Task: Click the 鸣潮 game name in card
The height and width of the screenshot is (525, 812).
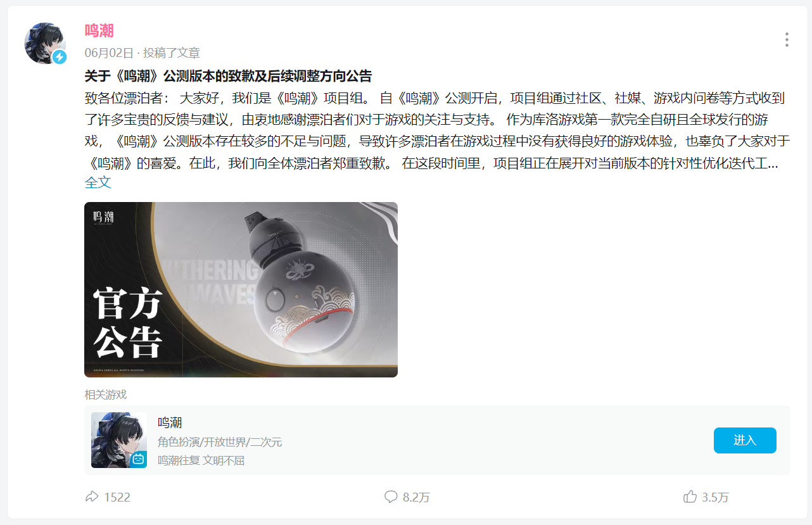Action: pyautogui.click(x=170, y=422)
